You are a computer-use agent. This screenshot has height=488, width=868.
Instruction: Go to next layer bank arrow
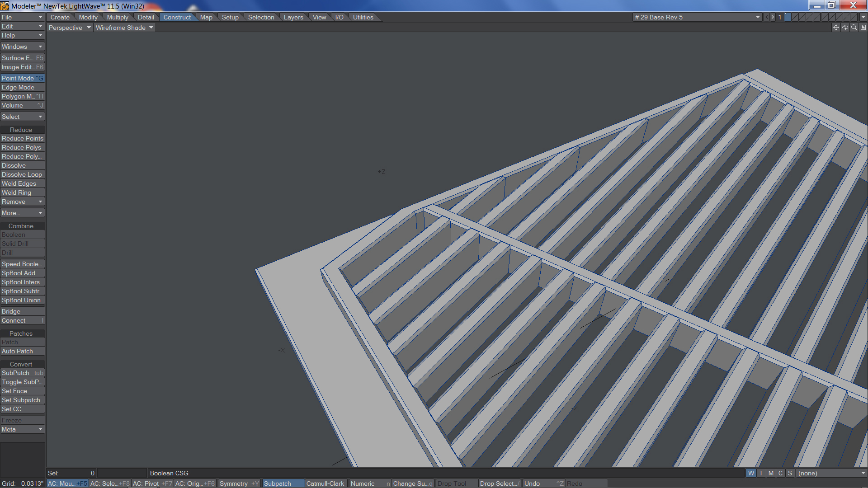tap(773, 17)
